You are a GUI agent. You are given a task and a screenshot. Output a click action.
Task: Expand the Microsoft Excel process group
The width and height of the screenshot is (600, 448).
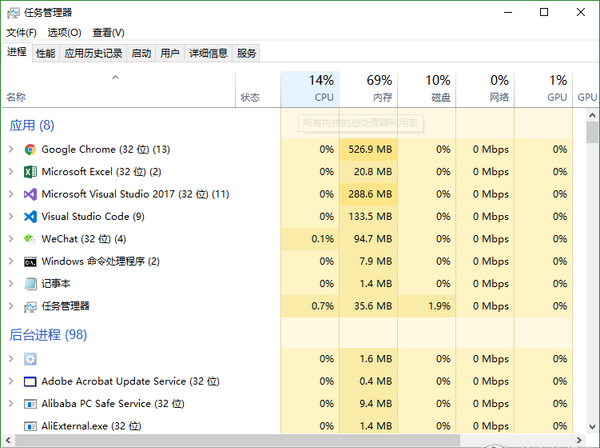coord(11,172)
